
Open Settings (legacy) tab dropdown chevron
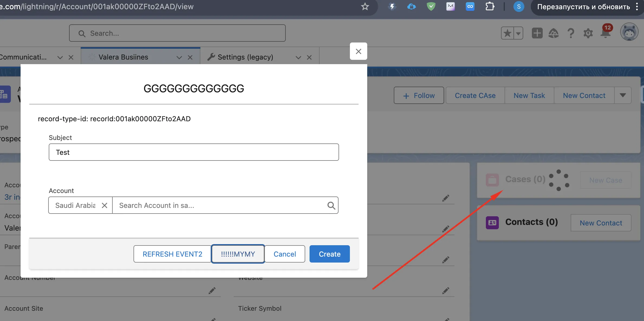click(x=298, y=57)
